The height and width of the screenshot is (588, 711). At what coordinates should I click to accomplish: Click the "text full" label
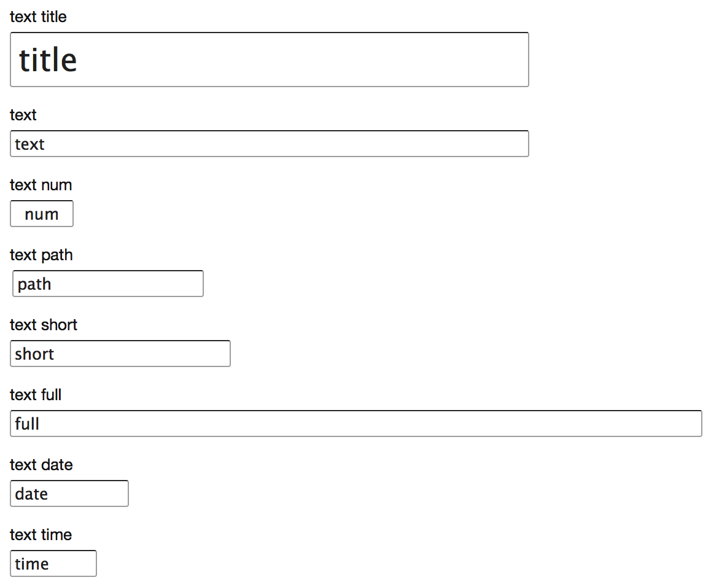36,395
